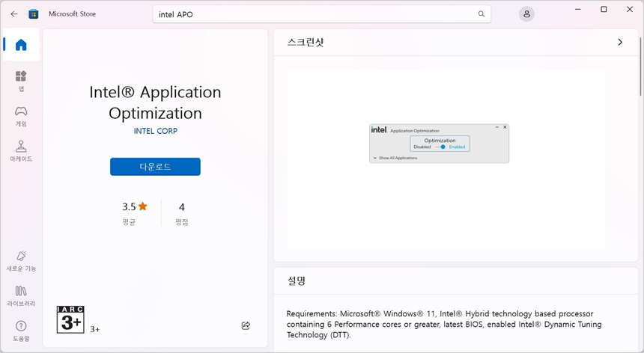Open the Library in sidebar
This screenshot has width=644, height=353.
tap(21, 295)
